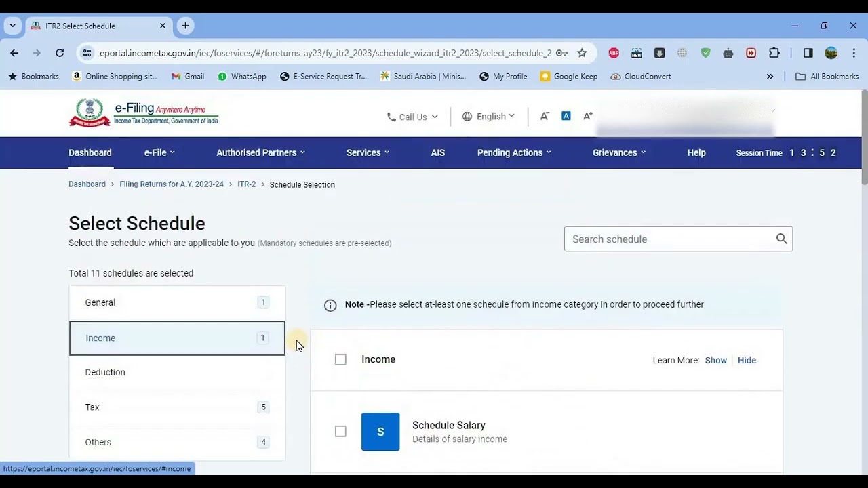The height and width of the screenshot is (488, 868).
Task: Open the Extensions puzzle piece icon
Action: click(774, 53)
